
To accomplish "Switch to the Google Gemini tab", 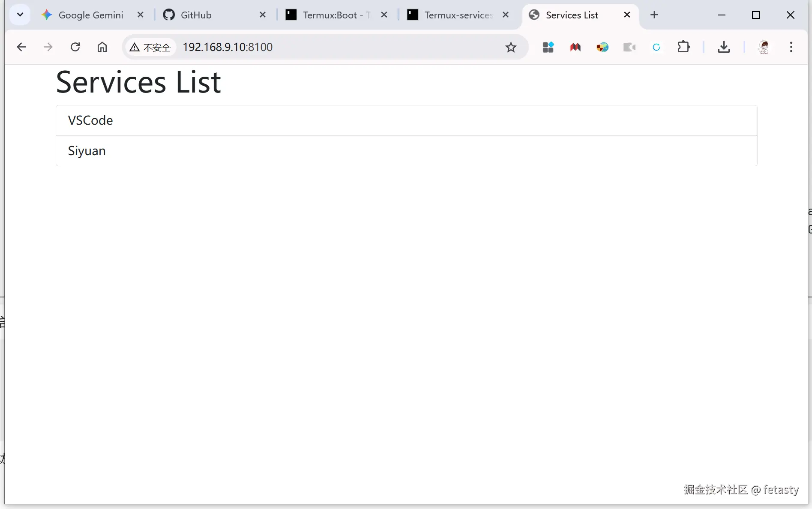I will [x=91, y=15].
